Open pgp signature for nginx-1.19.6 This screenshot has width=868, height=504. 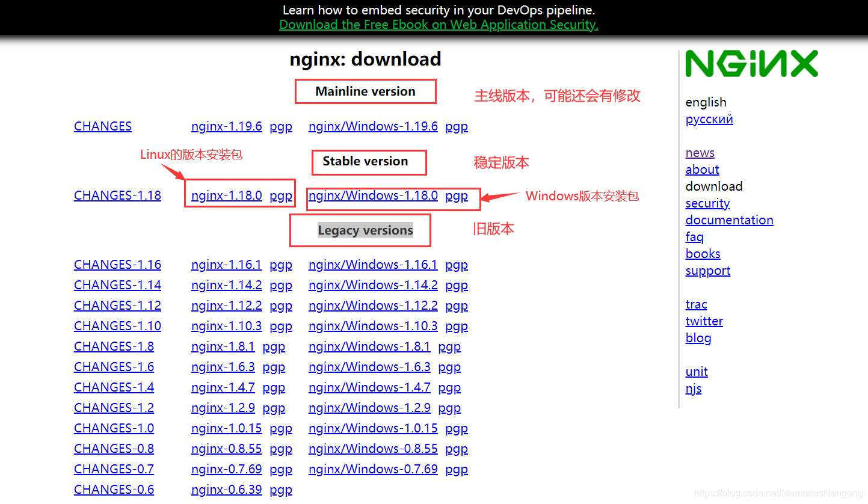pos(281,127)
